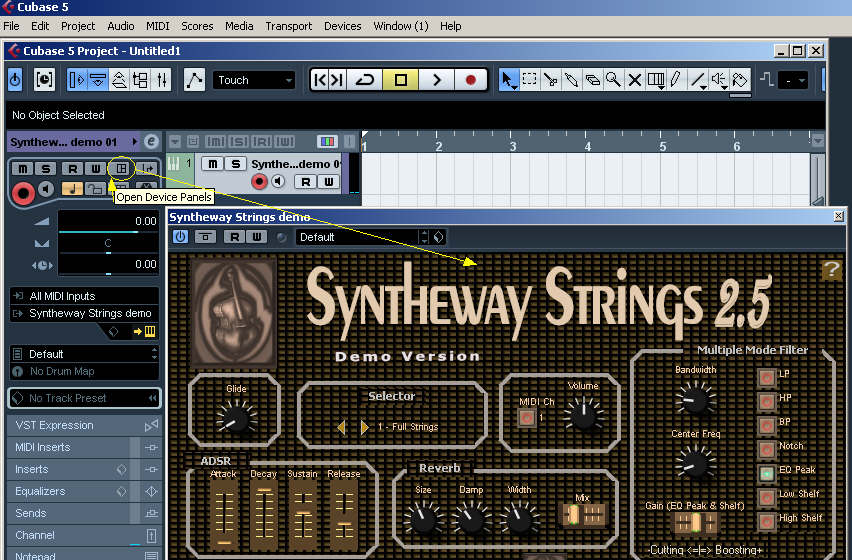Expand the VST Expression inspector section
Image resolution: width=852 pixels, height=560 pixels.
tap(84, 425)
